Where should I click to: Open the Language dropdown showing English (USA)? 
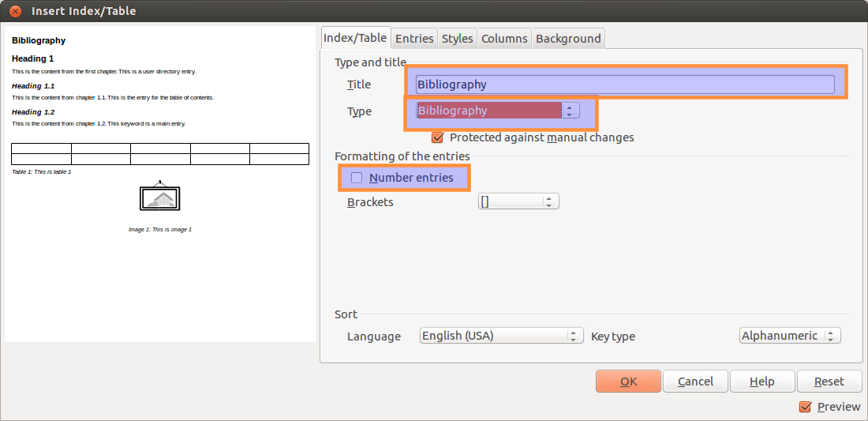502,336
